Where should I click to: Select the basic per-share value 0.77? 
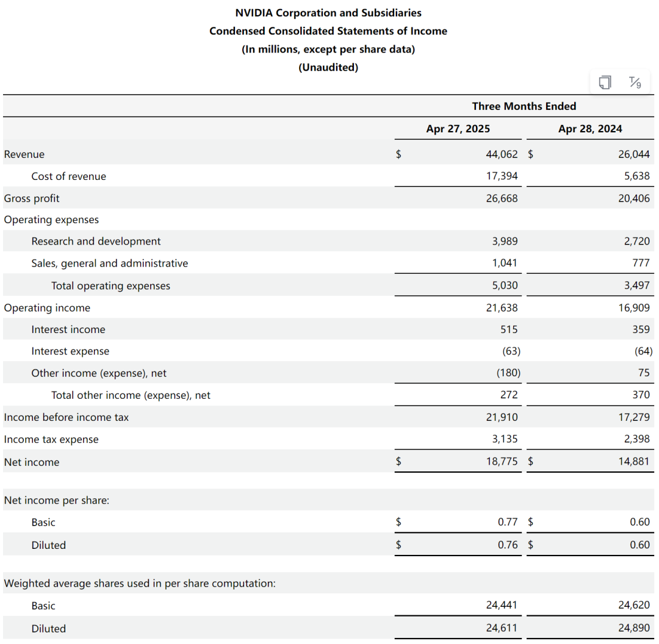[x=508, y=522]
